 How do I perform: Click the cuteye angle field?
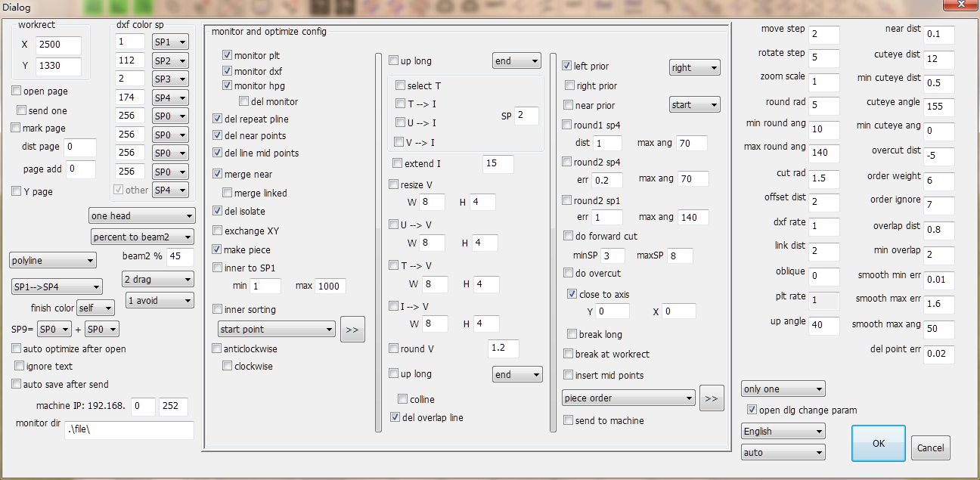(x=938, y=107)
